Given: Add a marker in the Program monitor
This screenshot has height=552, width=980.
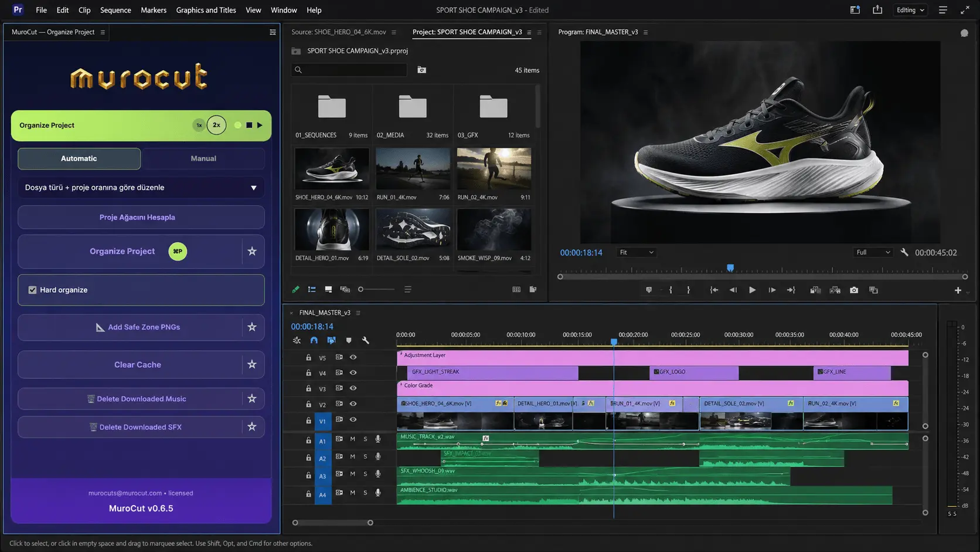Looking at the screenshot, I should point(649,290).
